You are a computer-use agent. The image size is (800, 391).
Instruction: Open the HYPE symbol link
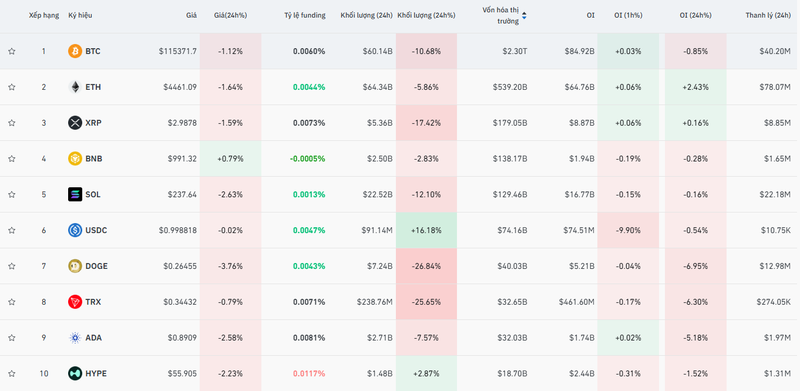point(96,374)
